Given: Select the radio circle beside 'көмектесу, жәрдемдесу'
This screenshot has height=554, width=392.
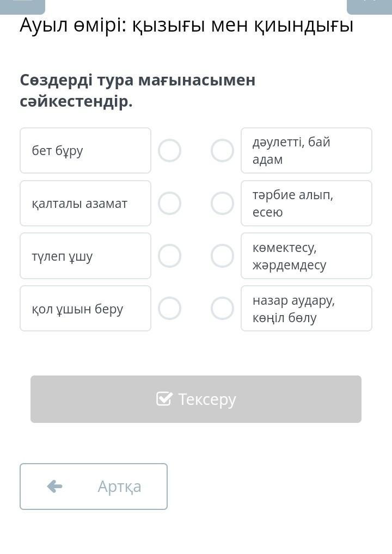Looking at the screenshot, I should click(x=222, y=256).
